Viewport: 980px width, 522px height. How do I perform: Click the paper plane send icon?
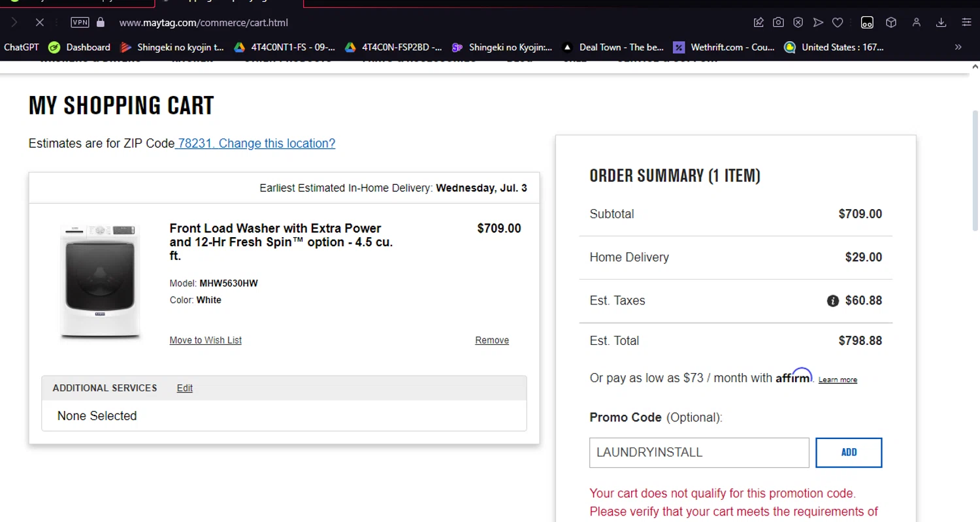point(818,23)
